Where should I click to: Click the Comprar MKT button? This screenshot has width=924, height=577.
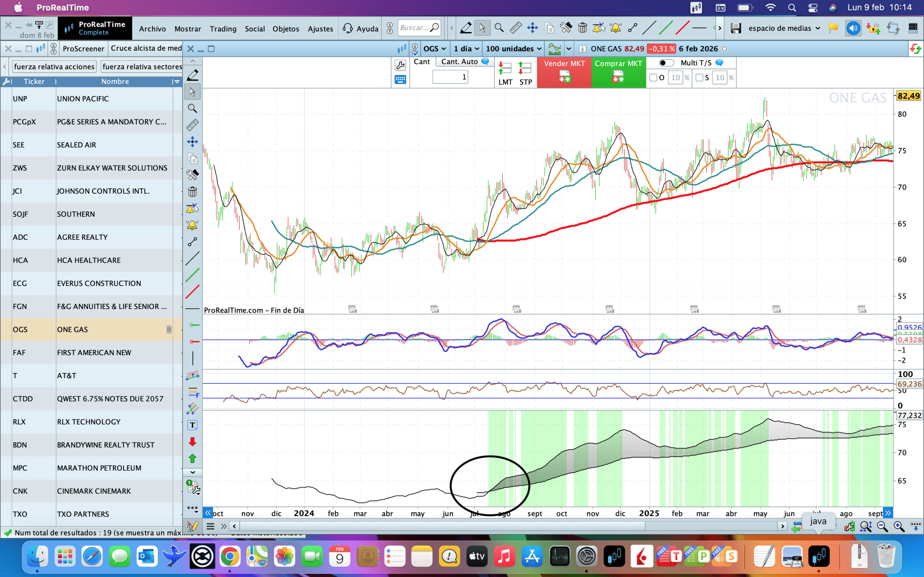pyautogui.click(x=618, y=72)
